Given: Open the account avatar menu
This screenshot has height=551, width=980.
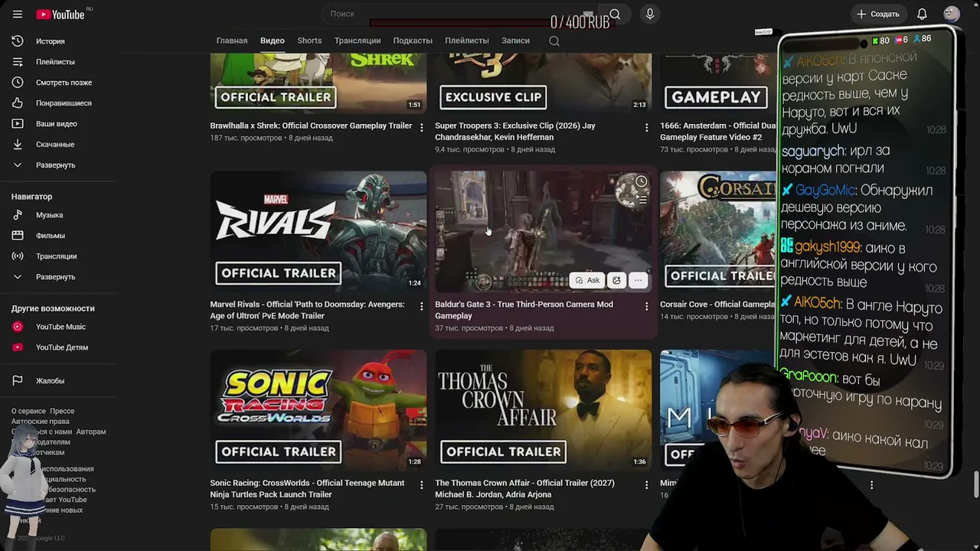Looking at the screenshot, I should coord(952,14).
